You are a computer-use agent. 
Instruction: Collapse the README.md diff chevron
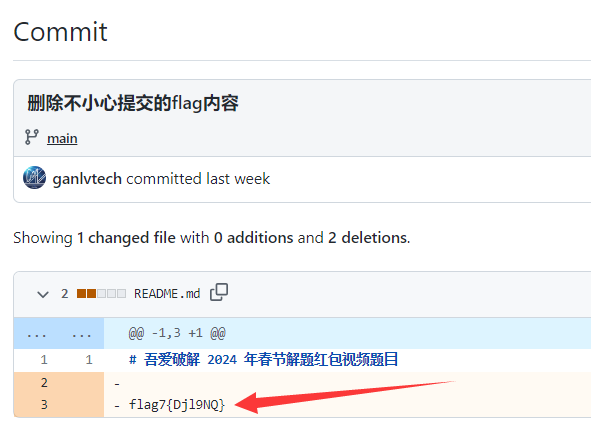(43, 294)
